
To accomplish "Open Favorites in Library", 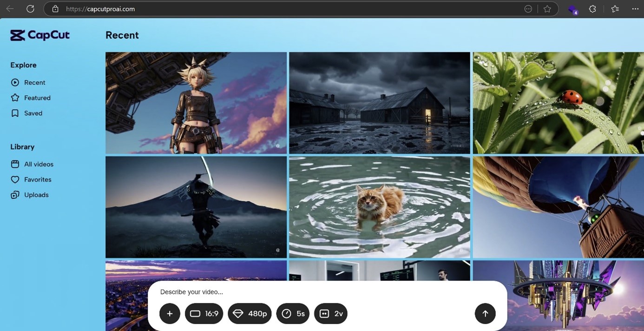I will coord(31,179).
